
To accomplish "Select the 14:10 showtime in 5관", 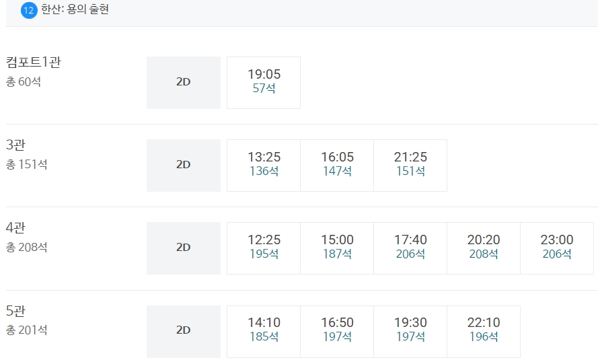I will click(264, 331).
